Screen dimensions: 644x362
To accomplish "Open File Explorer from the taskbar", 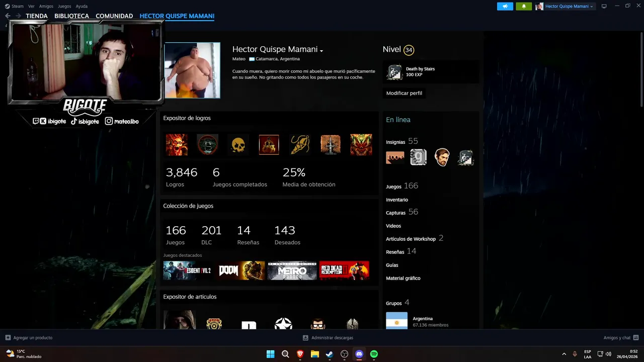I will coord(315,354).
